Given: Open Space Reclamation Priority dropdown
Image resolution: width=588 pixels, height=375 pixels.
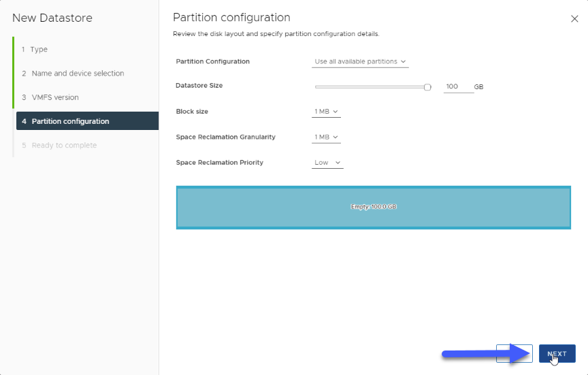Looking at the screenshot, I should click(327, 163).
